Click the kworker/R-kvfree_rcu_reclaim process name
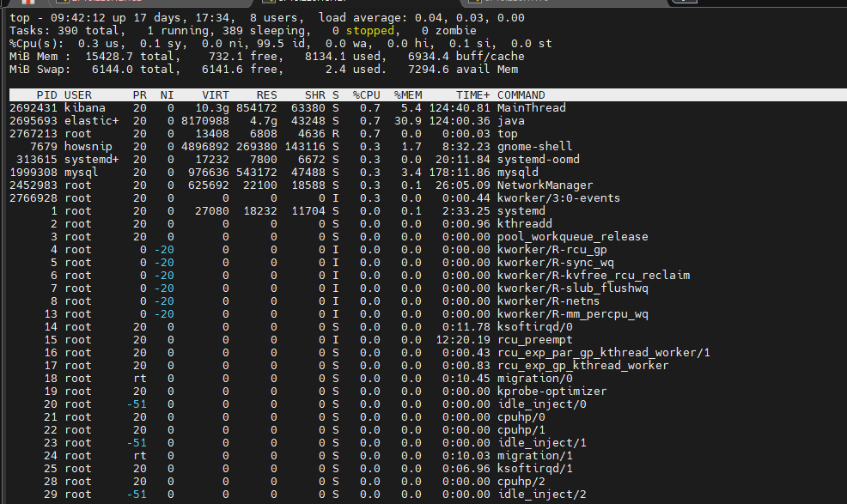 tap(594, 276)
